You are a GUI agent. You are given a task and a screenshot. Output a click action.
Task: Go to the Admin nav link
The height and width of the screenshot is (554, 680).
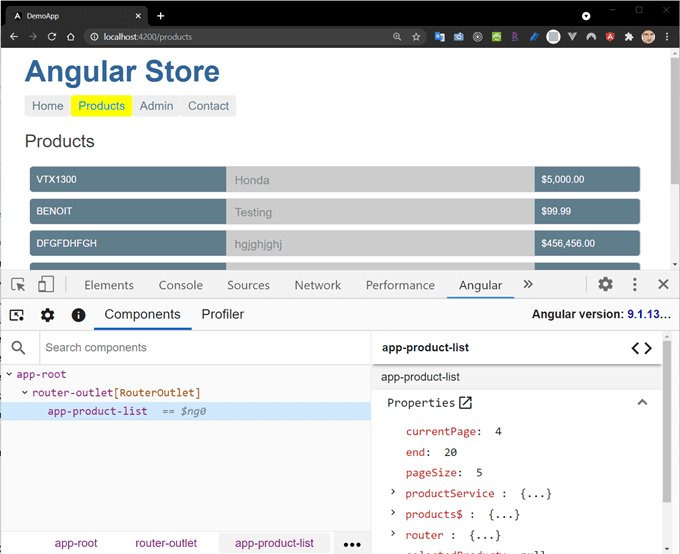coord(156,106)
